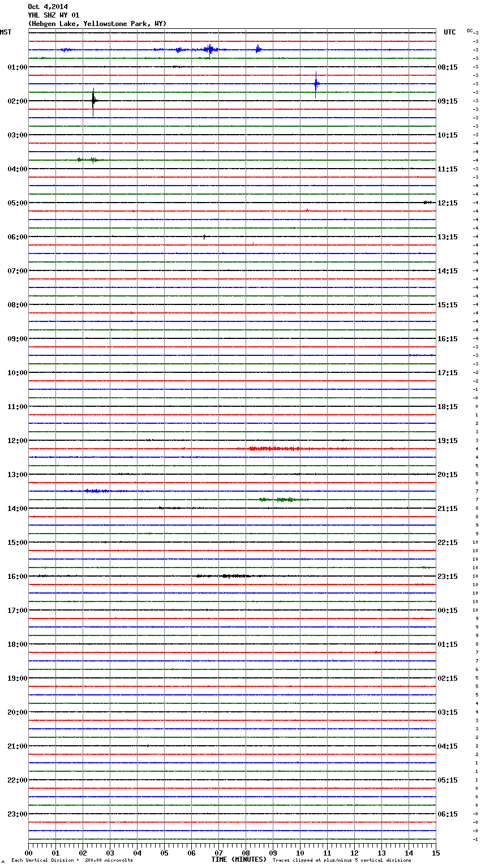481x868 pixels.
Task: Select the MST hour label "21:00"
Action: pyautogui.click(x=18, y=746)
